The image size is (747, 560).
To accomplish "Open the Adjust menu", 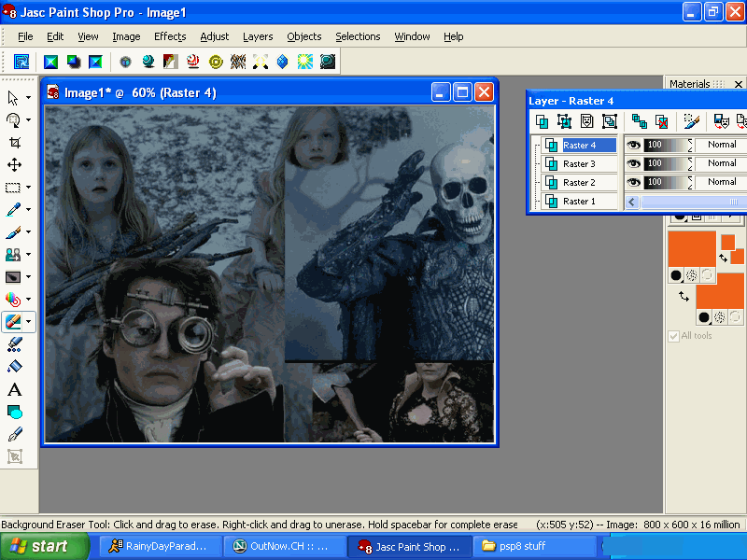I will click(x=215, y=36).
